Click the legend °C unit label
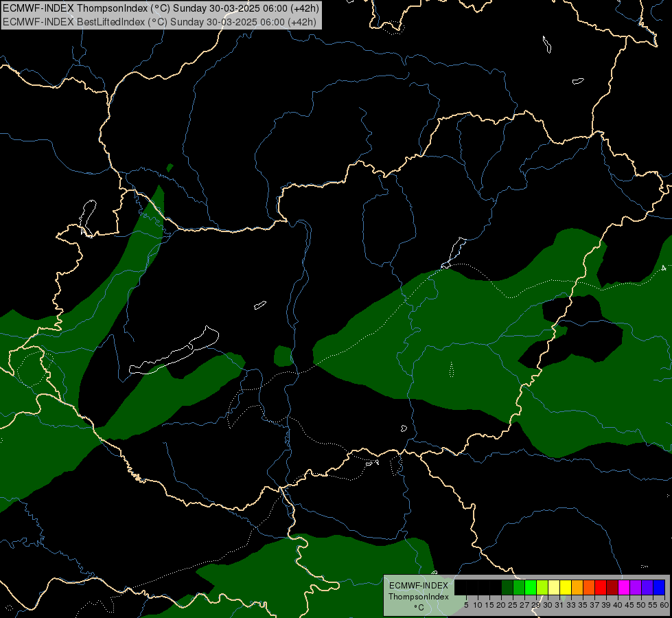Screen dimensions: 672x618 pyautogui.click(x=419, y=607)
